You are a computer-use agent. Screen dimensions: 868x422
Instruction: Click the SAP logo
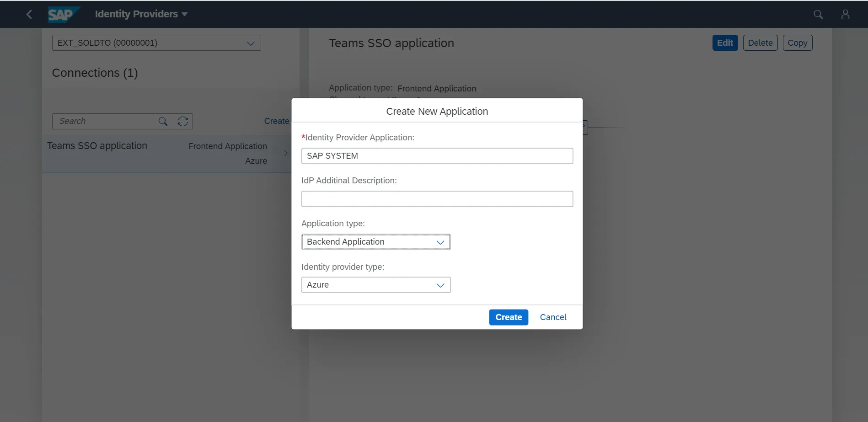click(x=64, y=15)
